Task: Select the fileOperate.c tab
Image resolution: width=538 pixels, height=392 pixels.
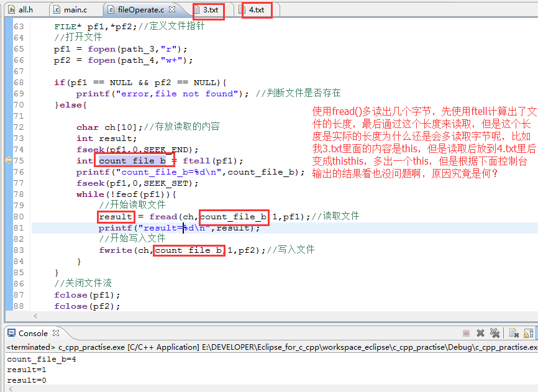Action: 142,9
